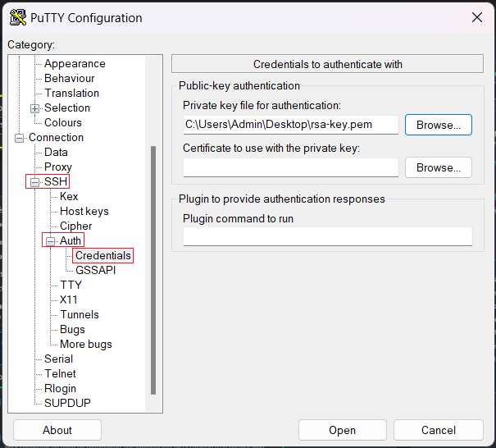
Task: Select the SSH category label
Action: pyautogui.click(x=56, y=181)
